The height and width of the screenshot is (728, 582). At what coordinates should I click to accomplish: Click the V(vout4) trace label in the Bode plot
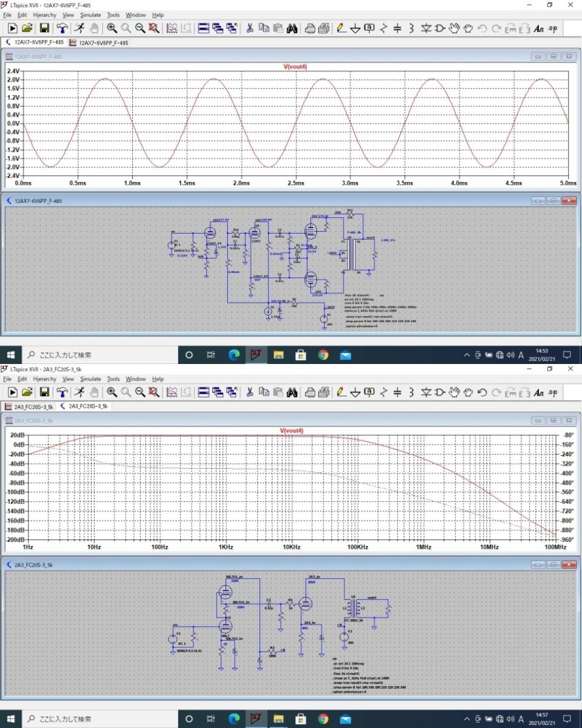pyautogui.click(x=291, y=431)
